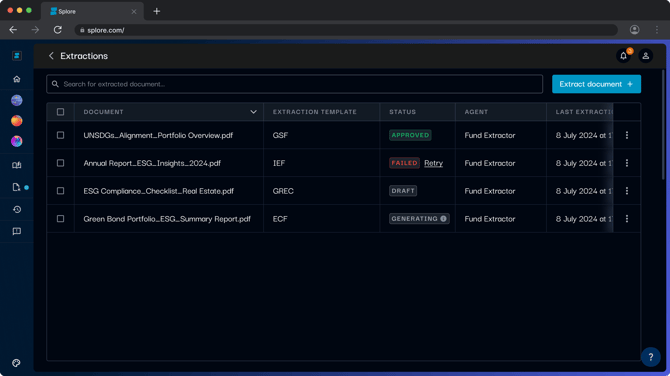Open the user profile icon in the app header
The width and height of the screenshot is (670, 376).
click(646, 56)
